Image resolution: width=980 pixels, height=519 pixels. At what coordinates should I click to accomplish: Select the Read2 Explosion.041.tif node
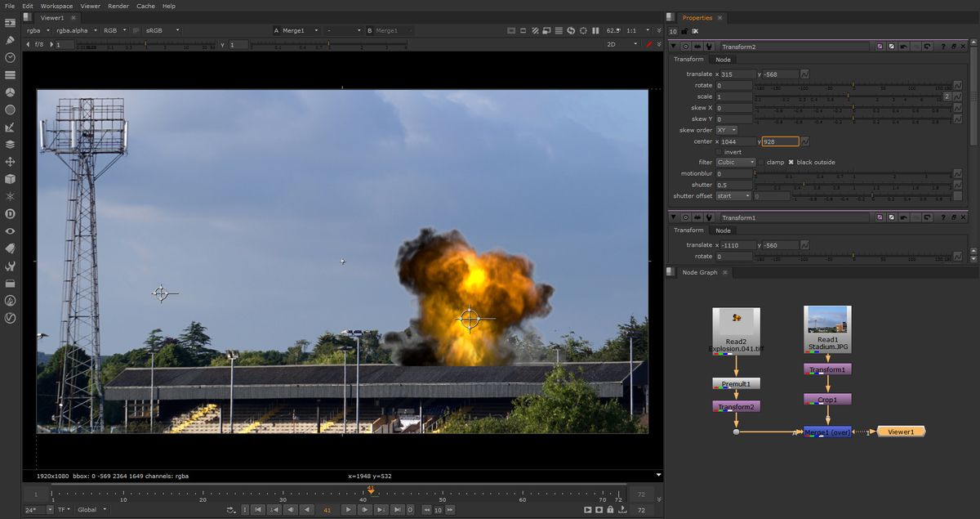735,329
